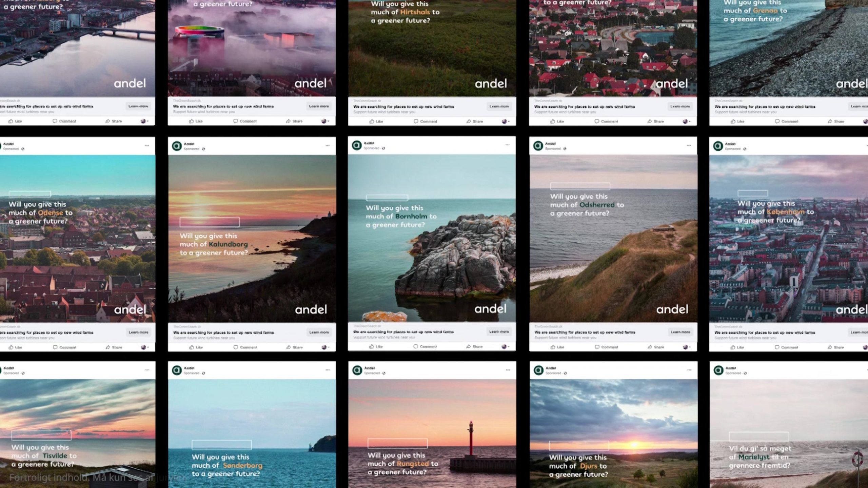Open three-dot options menu on Odsherred post
The height and width of the screenshot is (488, 868).
(689, 146)
